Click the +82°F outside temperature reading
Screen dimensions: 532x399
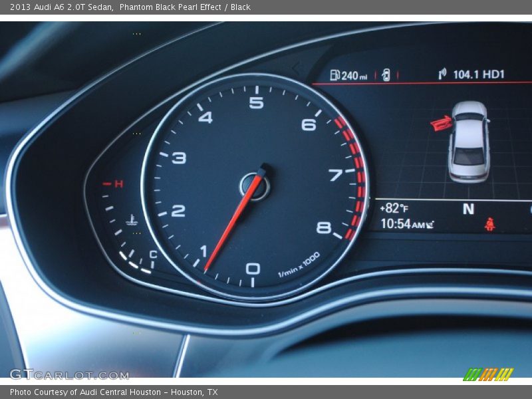tap(394, 207)
